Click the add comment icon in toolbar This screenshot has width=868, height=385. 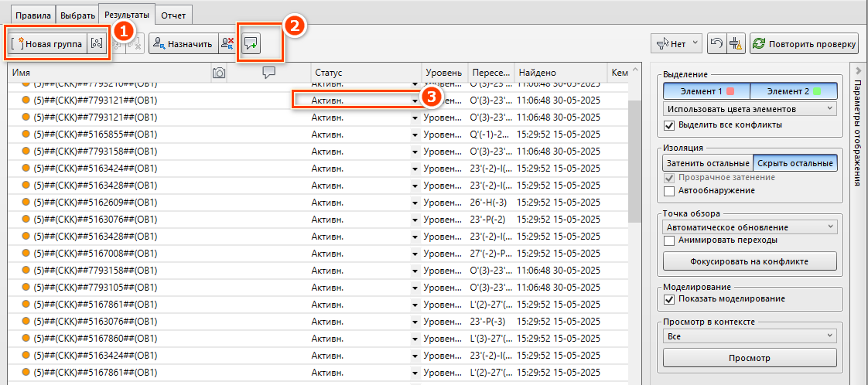[x=251, y=44]
